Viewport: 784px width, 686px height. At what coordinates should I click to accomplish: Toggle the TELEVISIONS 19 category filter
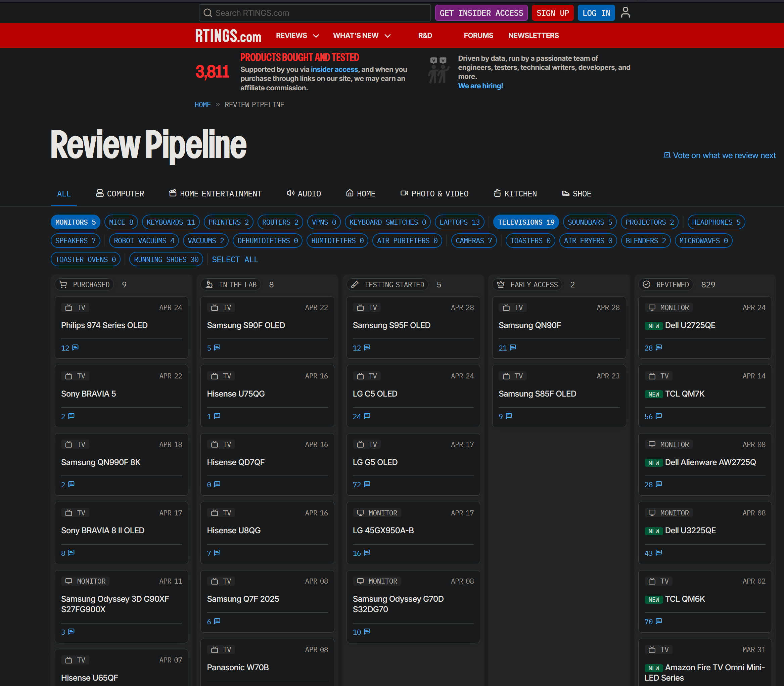(525, 222)
